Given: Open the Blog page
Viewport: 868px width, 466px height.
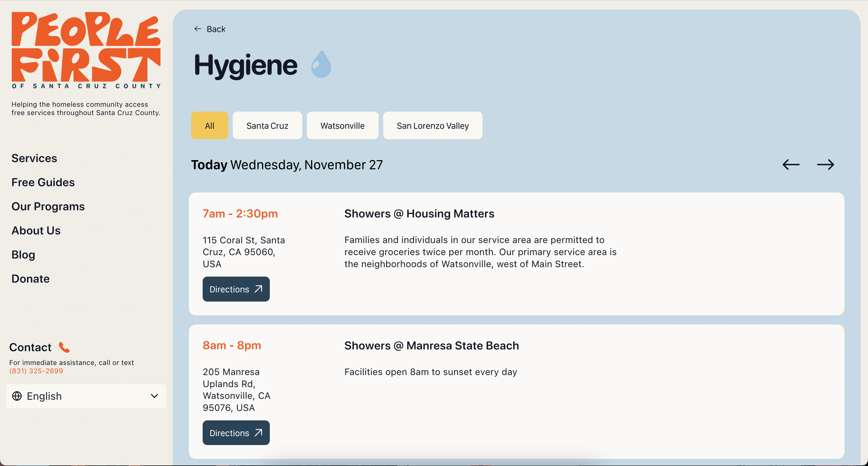Looking at the screenshot, I should click(x=23, y=255).
